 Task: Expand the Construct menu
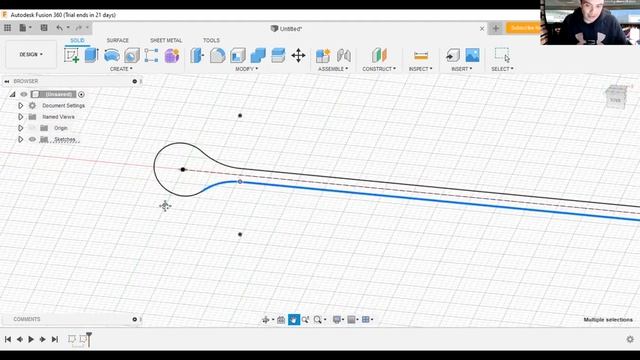click(379, 69)
